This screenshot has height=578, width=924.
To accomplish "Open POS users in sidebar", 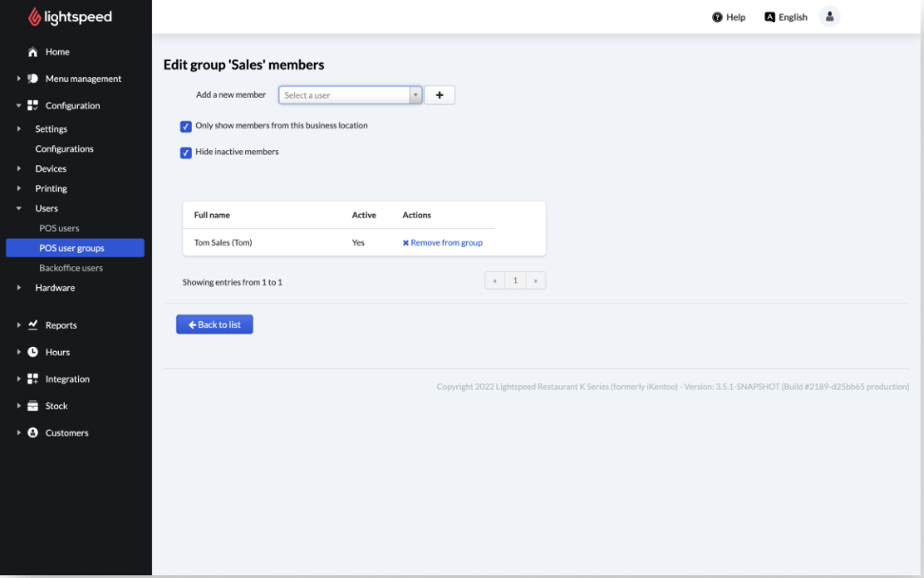I will pyautogui.click(x=59, y=228).
